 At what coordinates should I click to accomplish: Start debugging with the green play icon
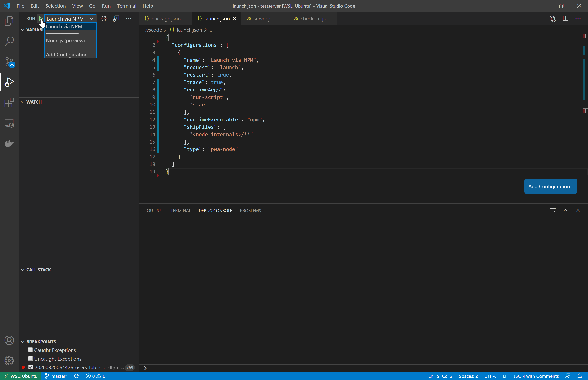[40, 18]
